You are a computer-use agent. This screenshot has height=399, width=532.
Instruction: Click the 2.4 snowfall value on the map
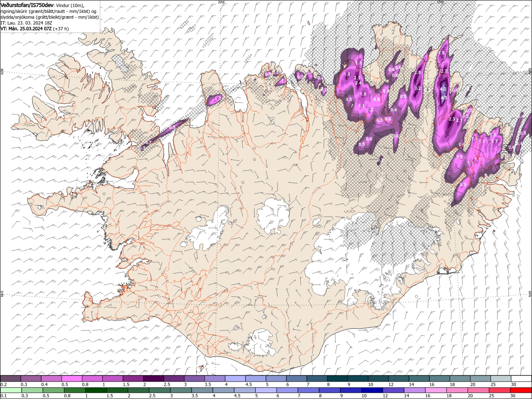point(359,83)
